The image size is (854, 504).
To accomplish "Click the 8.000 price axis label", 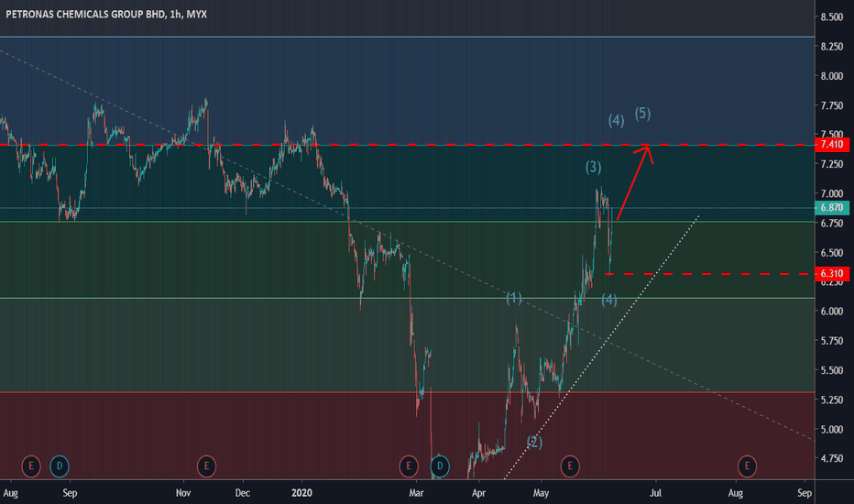I will pyautogui.click(x=832, y=76).
